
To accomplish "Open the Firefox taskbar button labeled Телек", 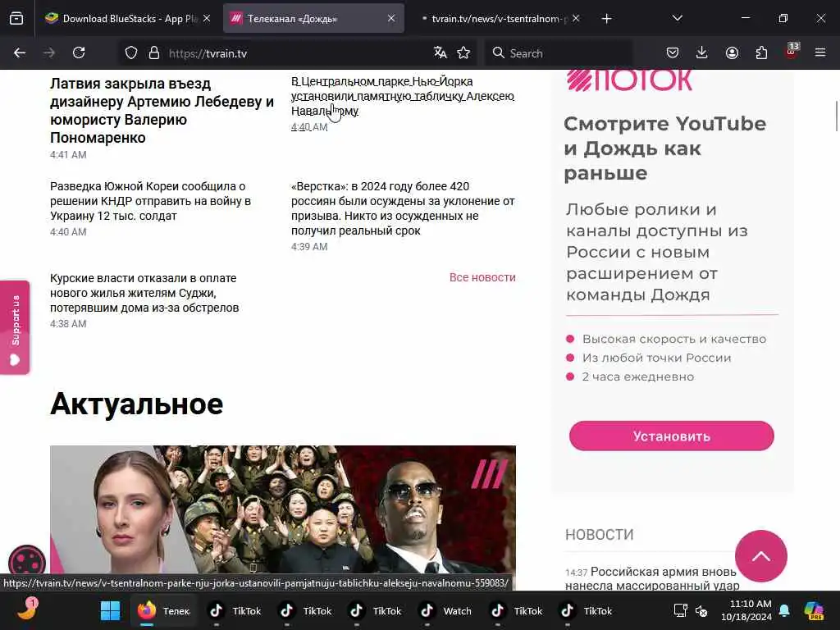I will point(164,610).
